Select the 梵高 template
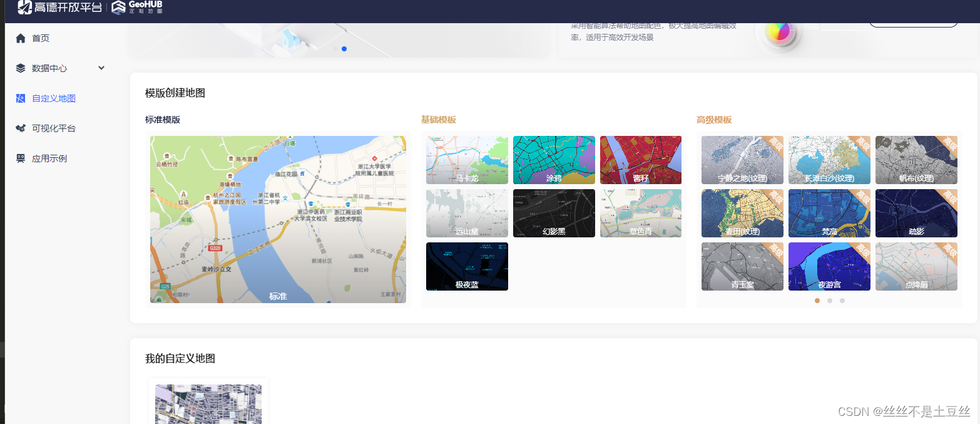 (x=829, y=213)
